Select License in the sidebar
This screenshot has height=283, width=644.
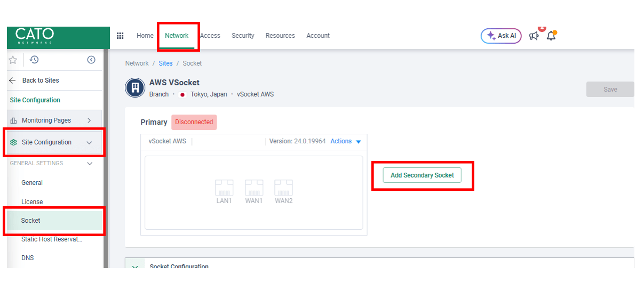tap(32, 202)
